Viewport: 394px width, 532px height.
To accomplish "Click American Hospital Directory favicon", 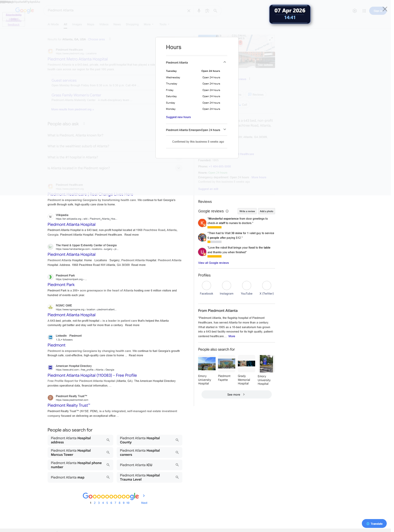I will (50, 367).
